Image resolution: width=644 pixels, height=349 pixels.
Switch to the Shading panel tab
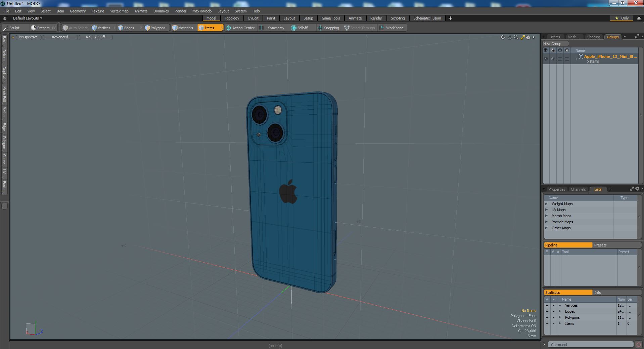point(593,37)
